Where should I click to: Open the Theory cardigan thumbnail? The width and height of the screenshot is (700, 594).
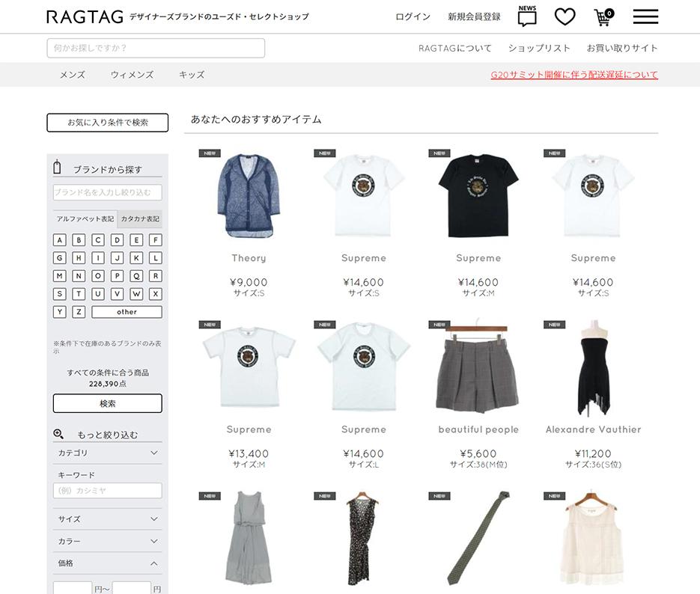(249, 196)
